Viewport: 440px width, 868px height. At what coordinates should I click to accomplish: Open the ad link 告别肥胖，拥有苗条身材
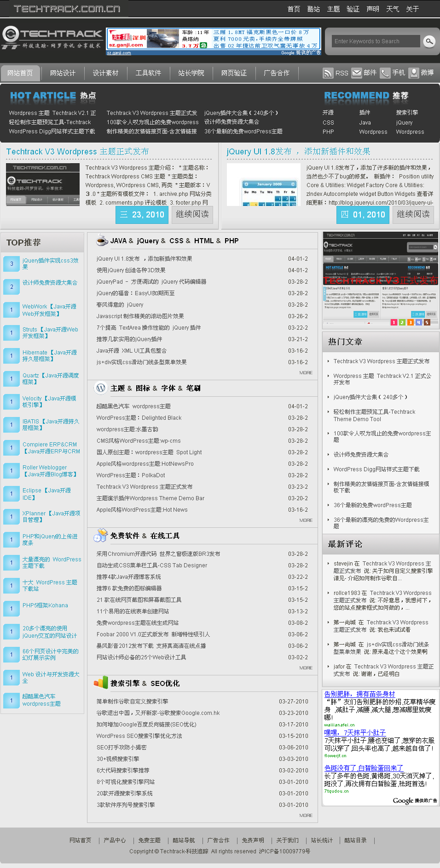(359, 694)
